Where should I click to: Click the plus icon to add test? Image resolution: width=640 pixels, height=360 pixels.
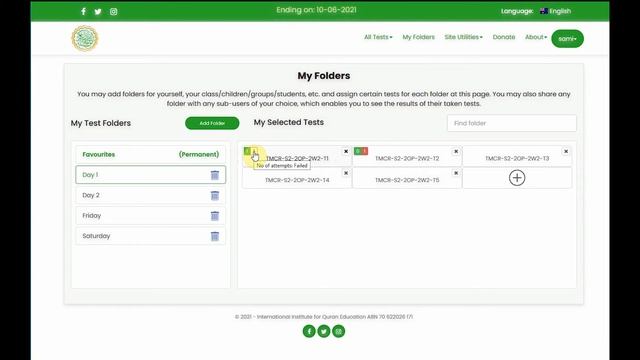pyautogui.click(x=517, y=178)
